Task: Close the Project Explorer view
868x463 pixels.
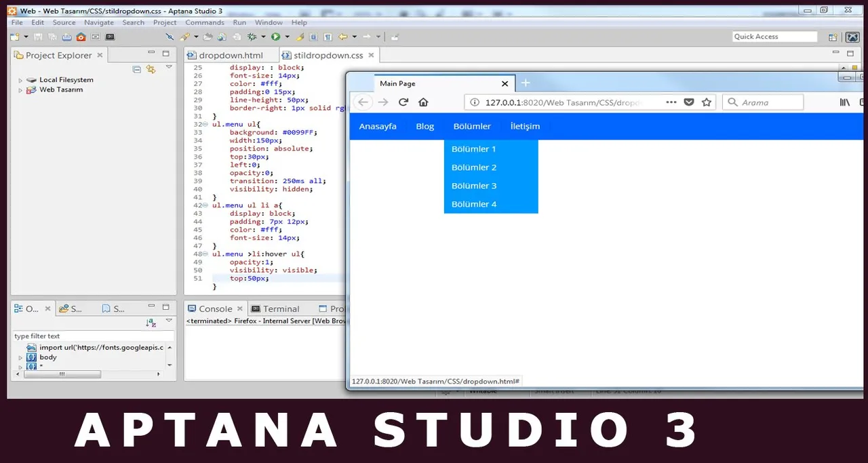Action: coord(100,56)
